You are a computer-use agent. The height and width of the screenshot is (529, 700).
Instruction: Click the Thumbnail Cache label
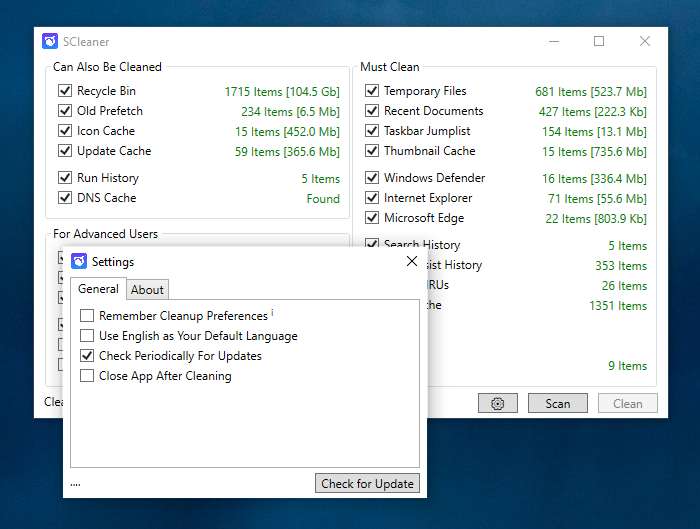coord(429,151)
